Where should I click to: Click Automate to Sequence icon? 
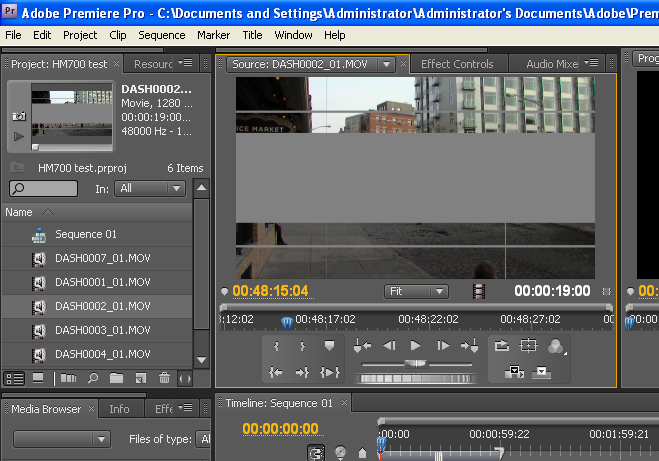69,379
